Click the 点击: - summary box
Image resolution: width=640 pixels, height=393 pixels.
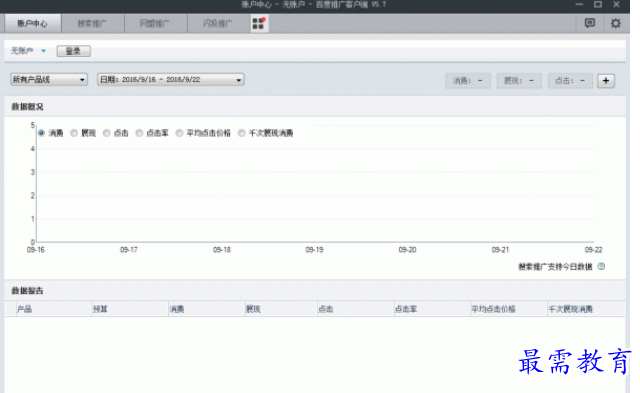[x=570, y=81]
